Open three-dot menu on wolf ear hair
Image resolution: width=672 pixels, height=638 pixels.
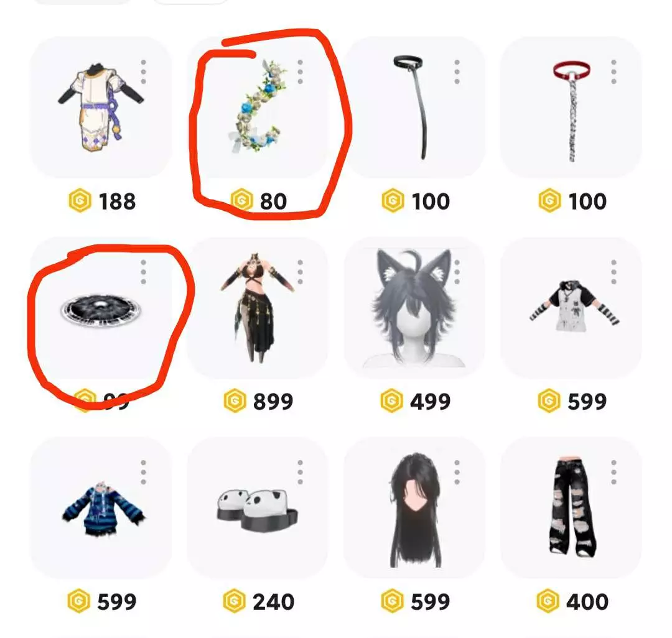(x=457, y=272)
